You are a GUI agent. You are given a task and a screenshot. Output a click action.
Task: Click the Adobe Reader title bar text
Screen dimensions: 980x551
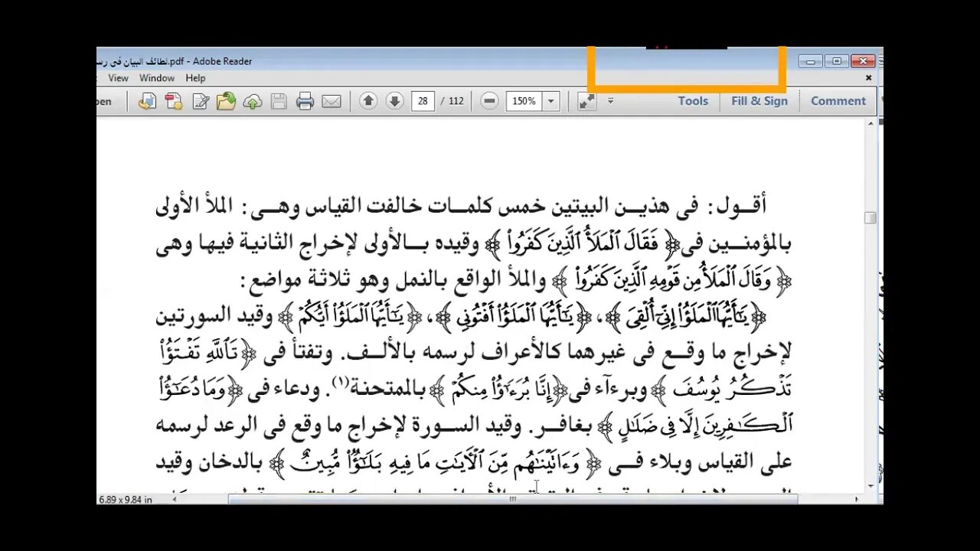175,61
